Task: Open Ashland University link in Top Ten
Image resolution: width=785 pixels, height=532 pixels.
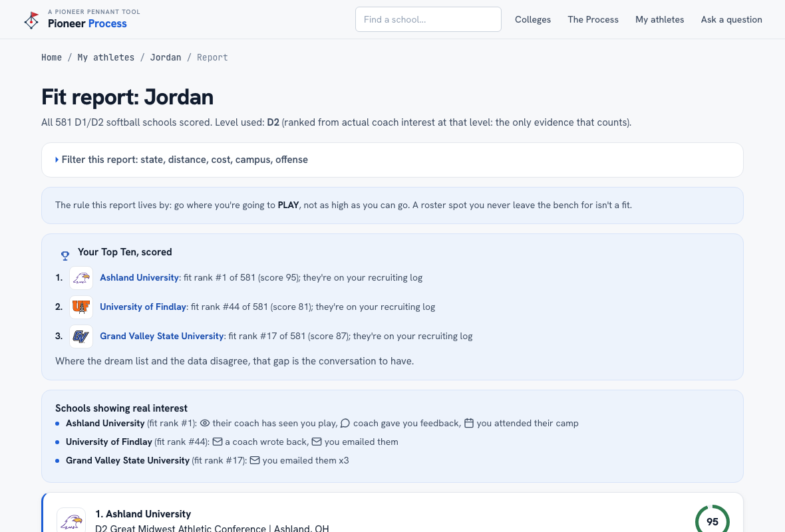Action: 139,278
